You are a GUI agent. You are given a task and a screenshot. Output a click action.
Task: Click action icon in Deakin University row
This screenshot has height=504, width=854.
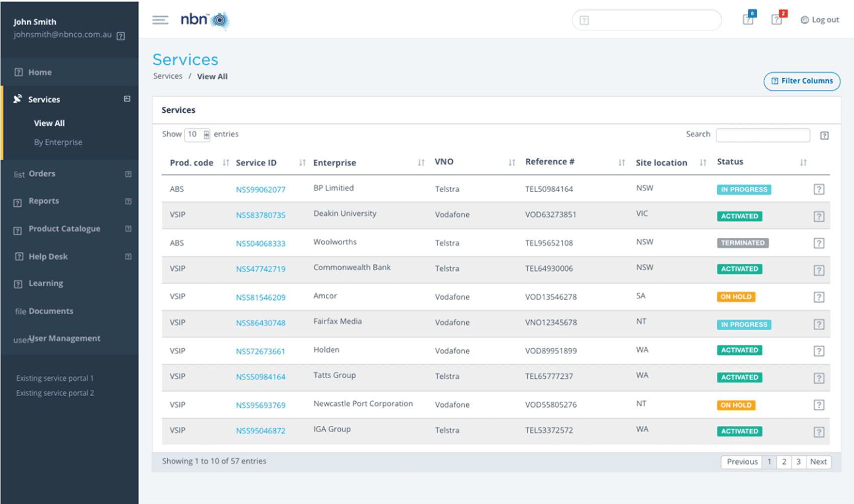(819, 216)
